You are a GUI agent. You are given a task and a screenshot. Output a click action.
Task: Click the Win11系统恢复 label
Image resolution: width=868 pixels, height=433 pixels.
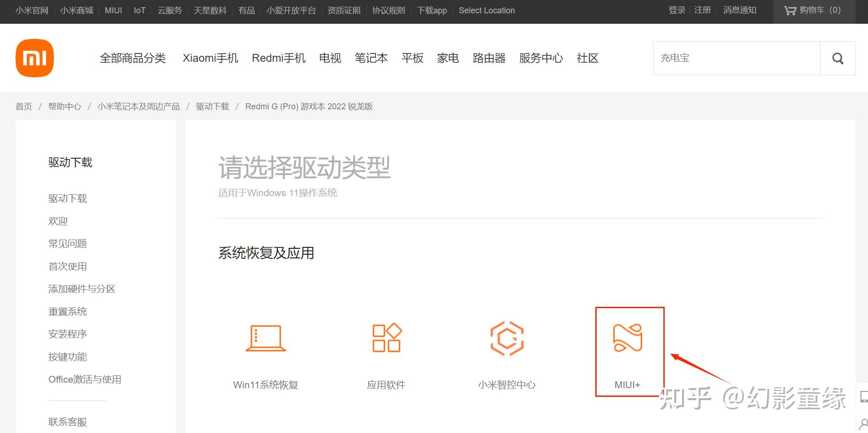pyautogui.click(x=266, y=385)
